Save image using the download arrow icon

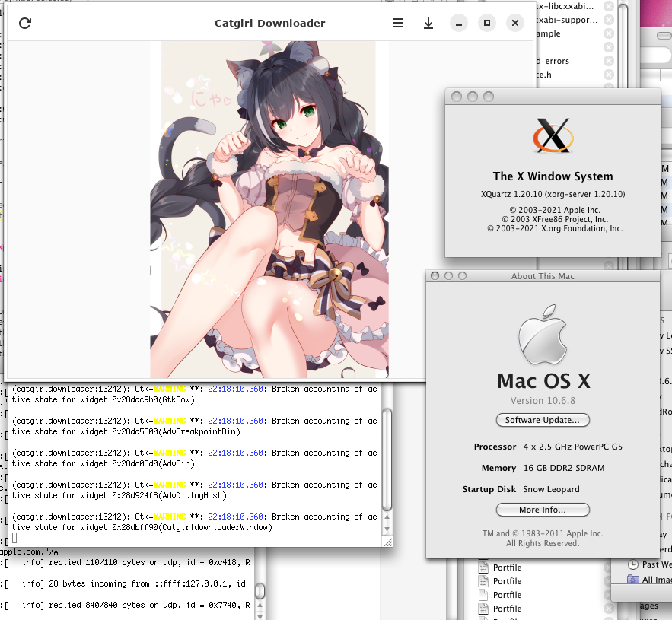(x=428, y=23)
